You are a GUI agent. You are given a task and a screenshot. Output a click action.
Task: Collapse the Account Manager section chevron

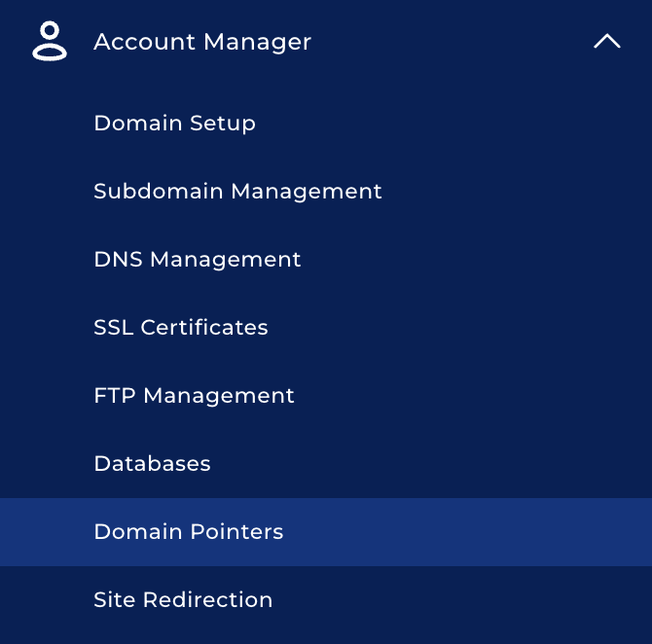click(x=606, y=42)
